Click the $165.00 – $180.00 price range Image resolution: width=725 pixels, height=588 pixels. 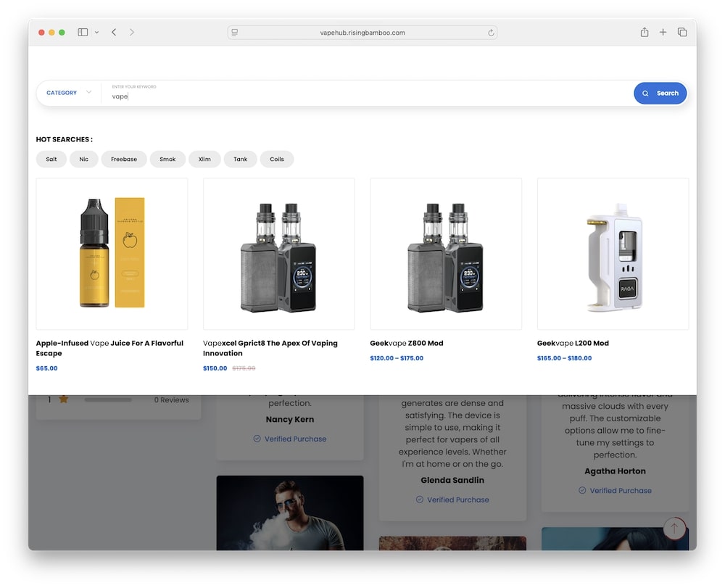coord(565,358)
